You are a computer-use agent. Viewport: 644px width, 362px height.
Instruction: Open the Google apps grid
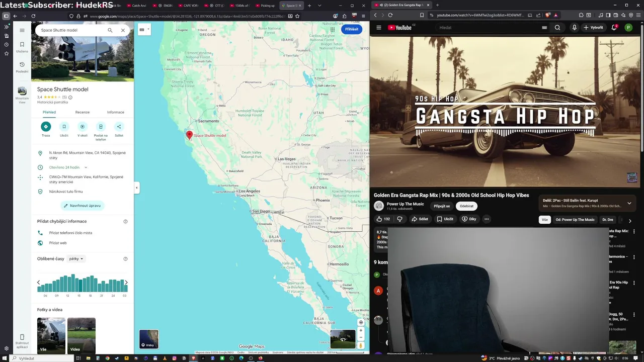click(x=333, y=30)
